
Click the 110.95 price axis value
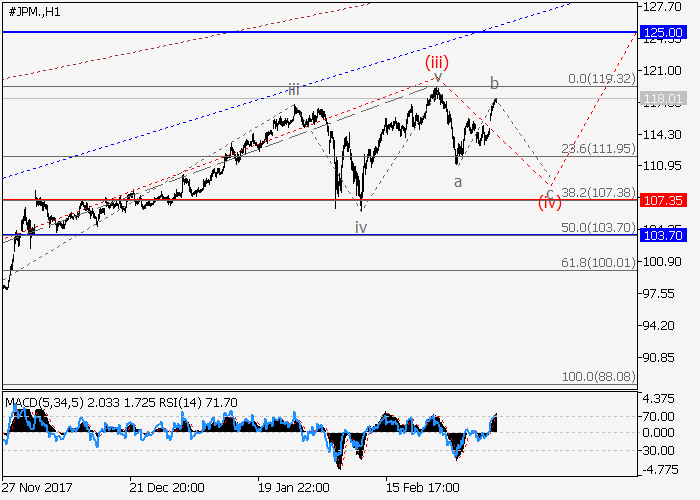[x=662, y=166]
